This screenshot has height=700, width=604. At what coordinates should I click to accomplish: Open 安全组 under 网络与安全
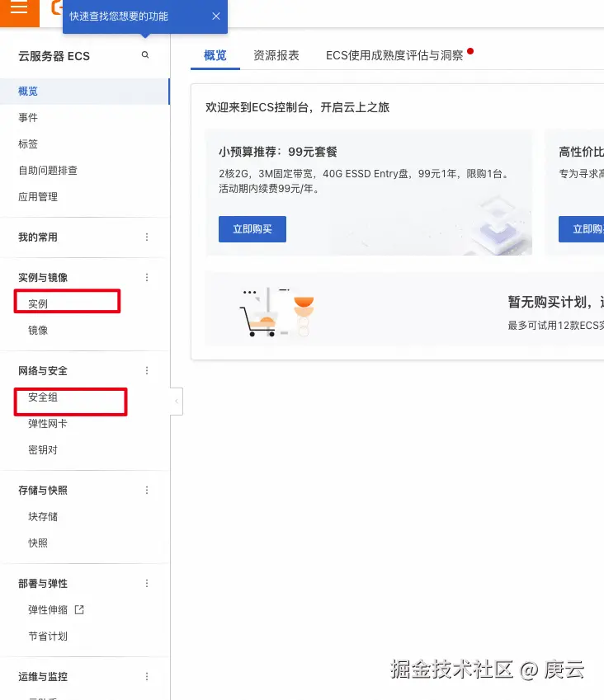pyautogui.click(x=43, y=397)
